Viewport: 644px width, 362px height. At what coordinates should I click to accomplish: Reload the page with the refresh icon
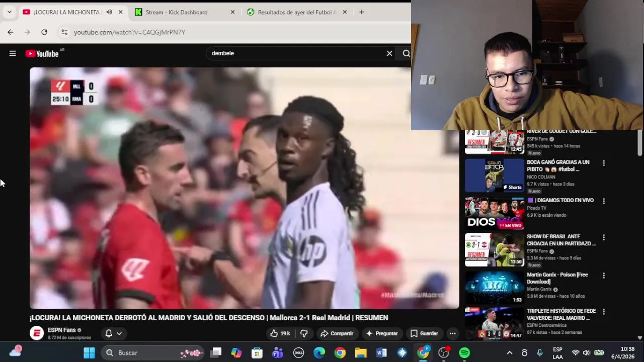tap(44, 32)
